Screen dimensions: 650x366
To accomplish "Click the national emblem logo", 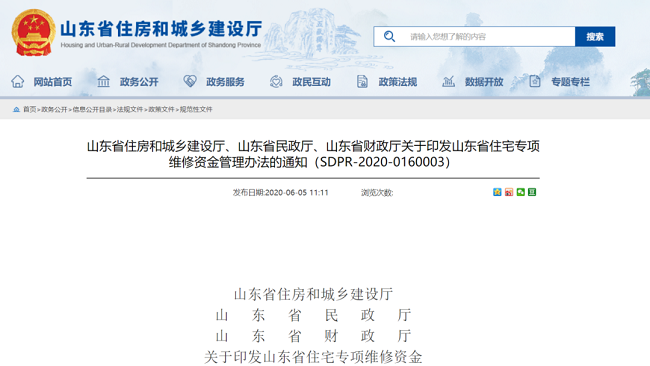I will tap(34, 32).
